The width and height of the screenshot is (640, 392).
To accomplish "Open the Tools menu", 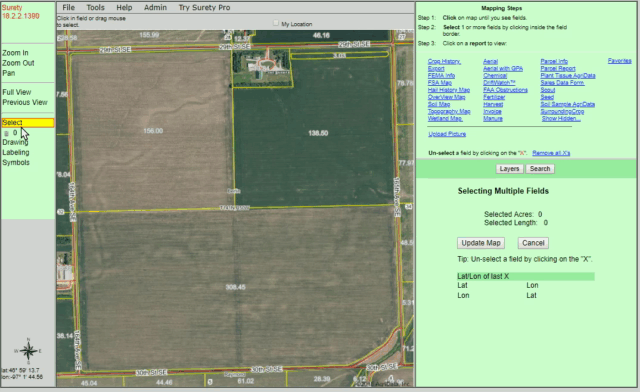I will 96,7.
